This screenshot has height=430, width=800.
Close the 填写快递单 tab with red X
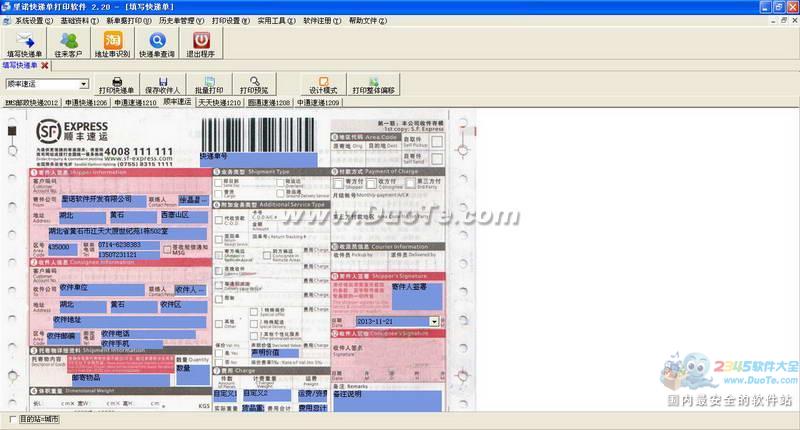[x=45, y=65]
